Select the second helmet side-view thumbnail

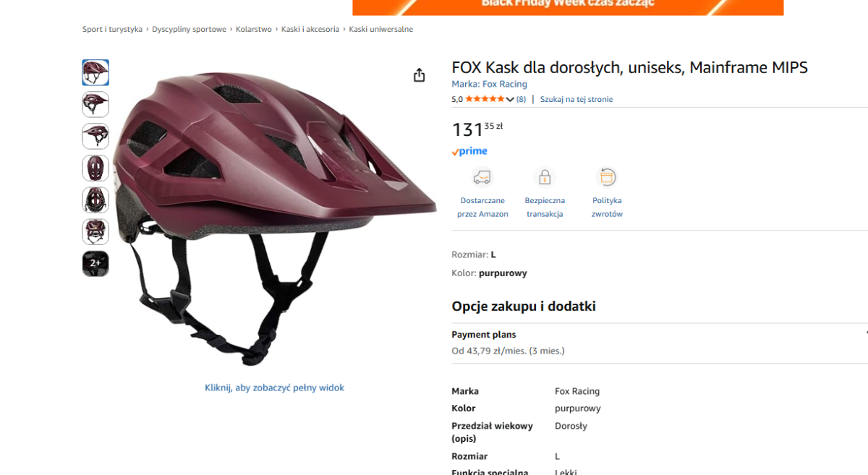click(95, 104)
